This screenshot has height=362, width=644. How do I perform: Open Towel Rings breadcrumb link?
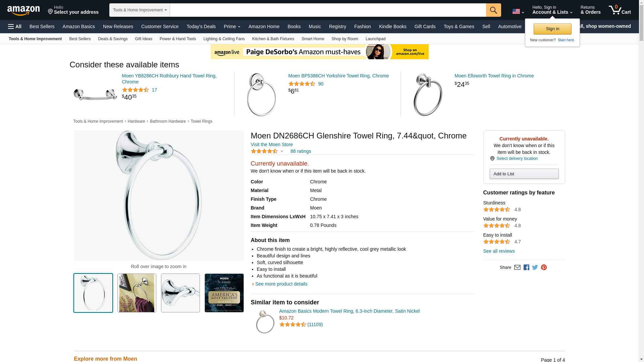pyautogui.click(x=201, y=121)
